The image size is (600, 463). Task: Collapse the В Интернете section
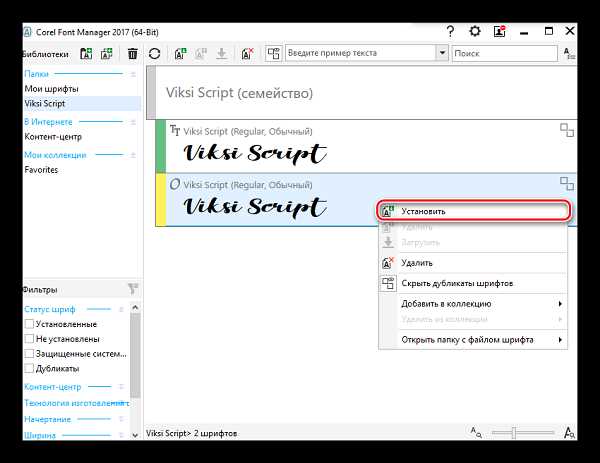pos(133,122)
